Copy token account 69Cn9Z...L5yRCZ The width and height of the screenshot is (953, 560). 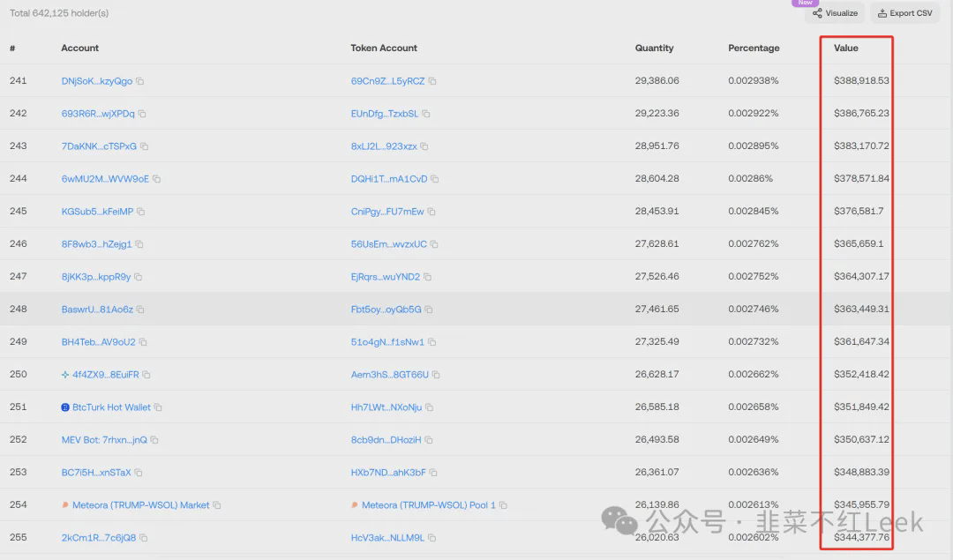click(432, 81)
